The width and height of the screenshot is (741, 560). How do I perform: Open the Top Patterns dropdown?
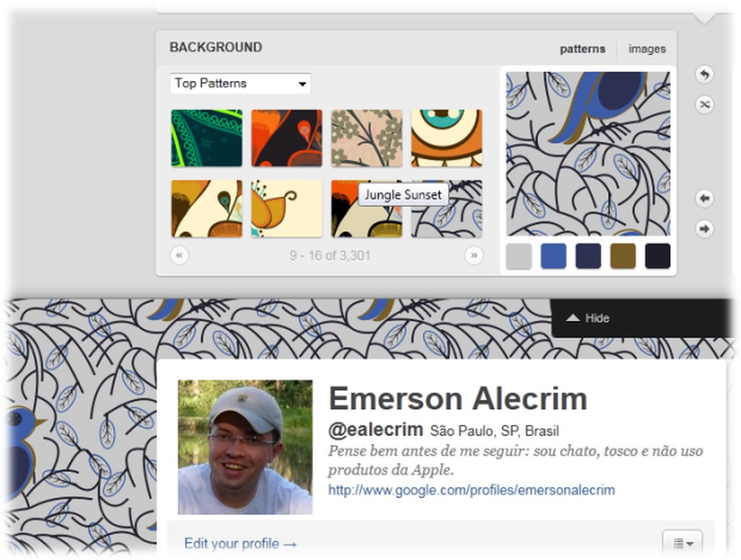240,84
